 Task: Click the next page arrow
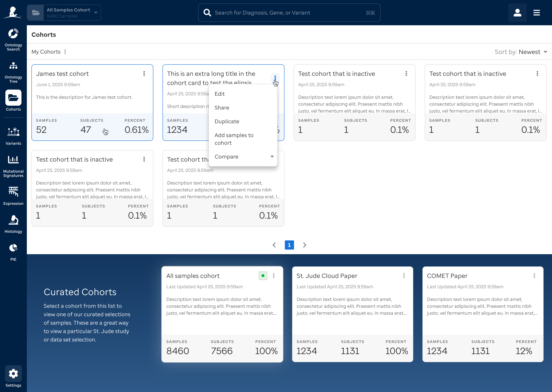[305, 245]
